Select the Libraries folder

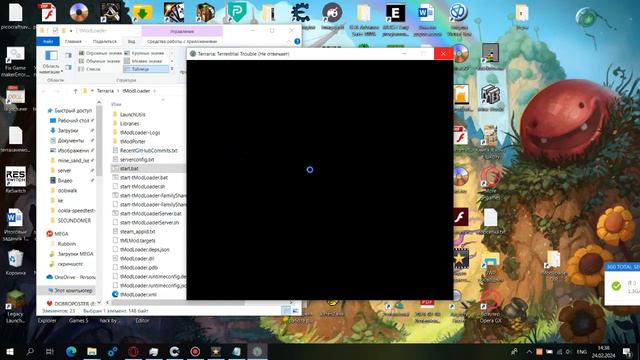pos(126,124)
